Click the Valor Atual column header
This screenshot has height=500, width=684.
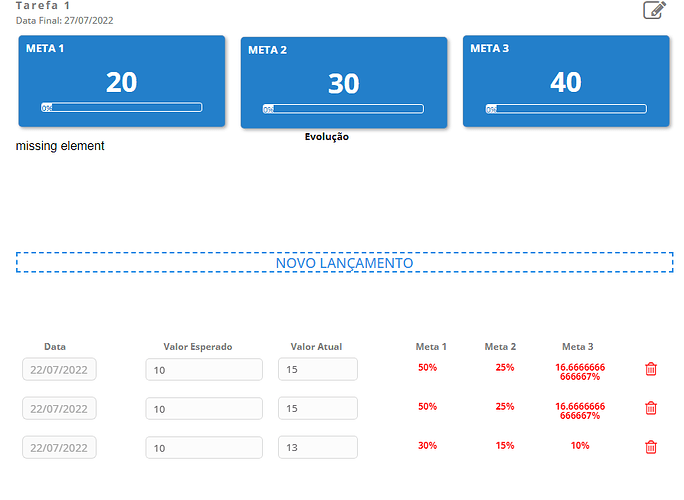click(x=316, y=347)
